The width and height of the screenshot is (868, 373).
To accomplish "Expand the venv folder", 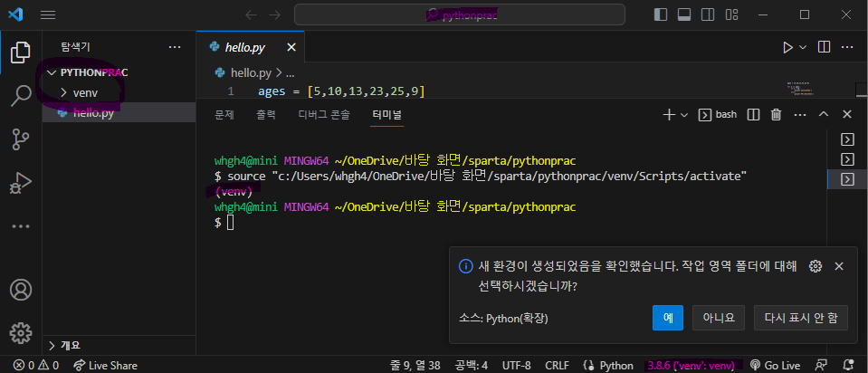I will (x=119, y=92).
